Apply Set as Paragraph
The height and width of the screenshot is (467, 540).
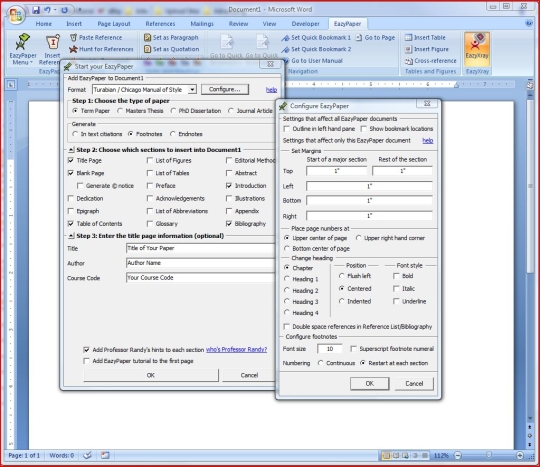tap(171, 38)
